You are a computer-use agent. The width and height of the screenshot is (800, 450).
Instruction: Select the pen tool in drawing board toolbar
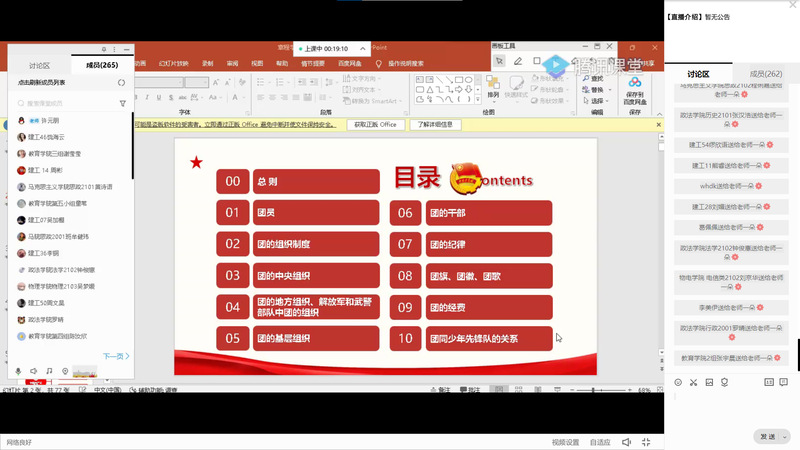[517, 61]
